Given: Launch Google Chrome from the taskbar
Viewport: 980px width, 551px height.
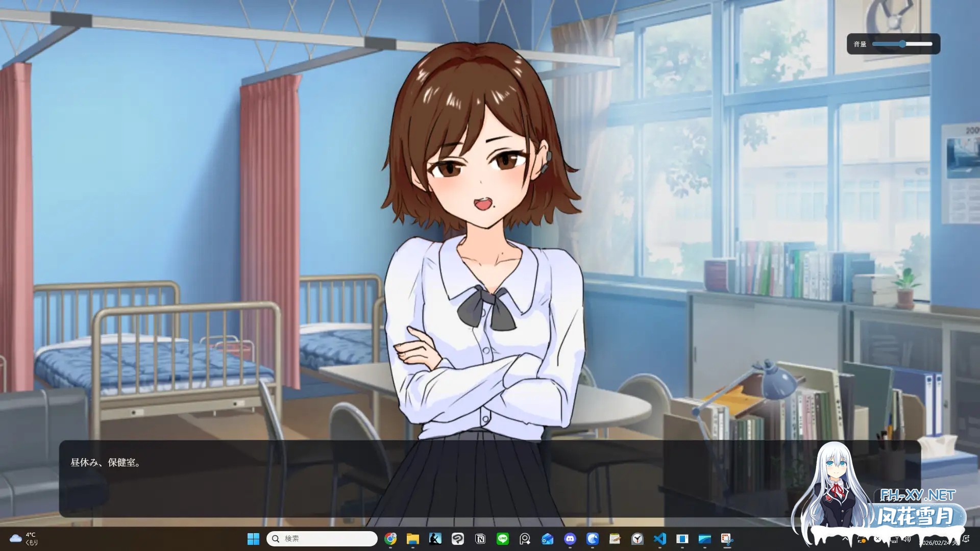Looking at the screenshot, I should pos(390,539).
